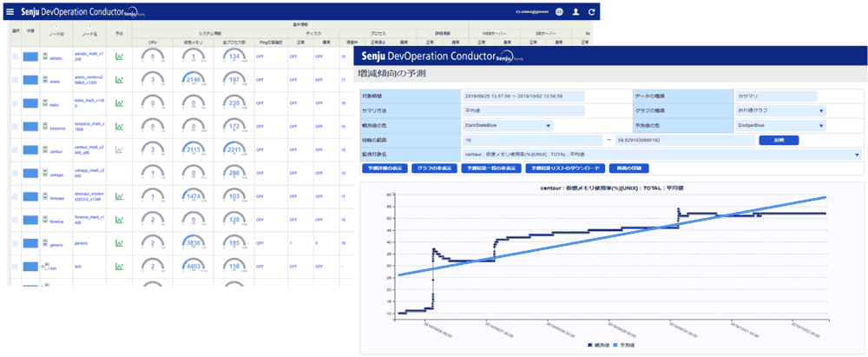Open forecast chart icon for genesis row
Image resolution: width=868 pixels, height=357 pixels.
(119, 243)
